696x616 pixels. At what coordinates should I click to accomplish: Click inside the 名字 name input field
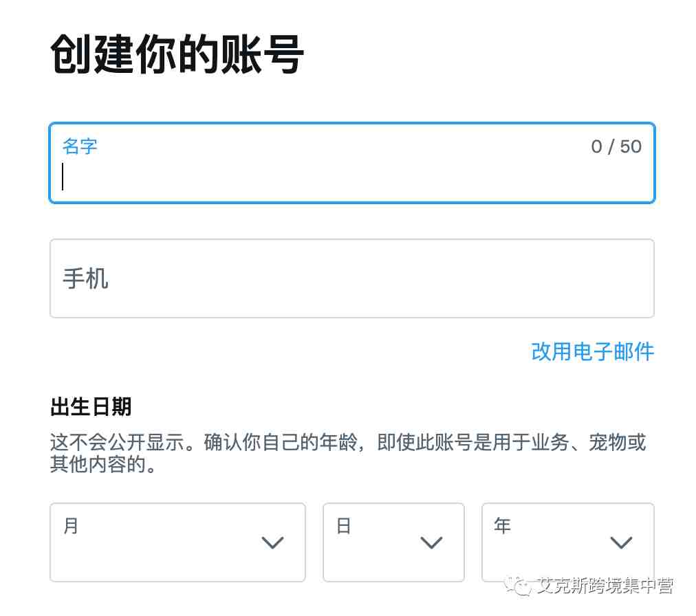[352, 163]
